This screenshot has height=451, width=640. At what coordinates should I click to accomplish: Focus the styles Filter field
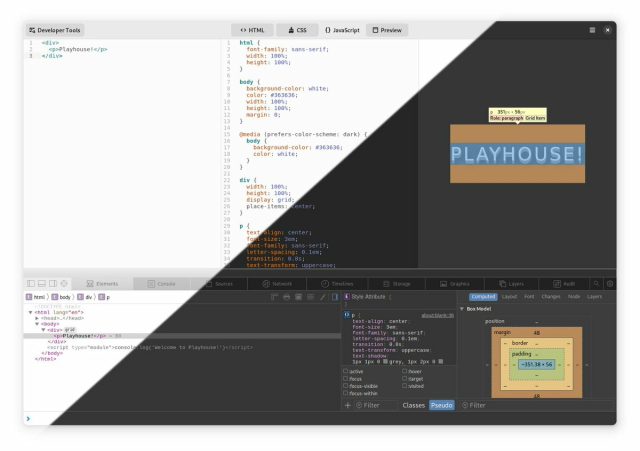coord(376,405)
